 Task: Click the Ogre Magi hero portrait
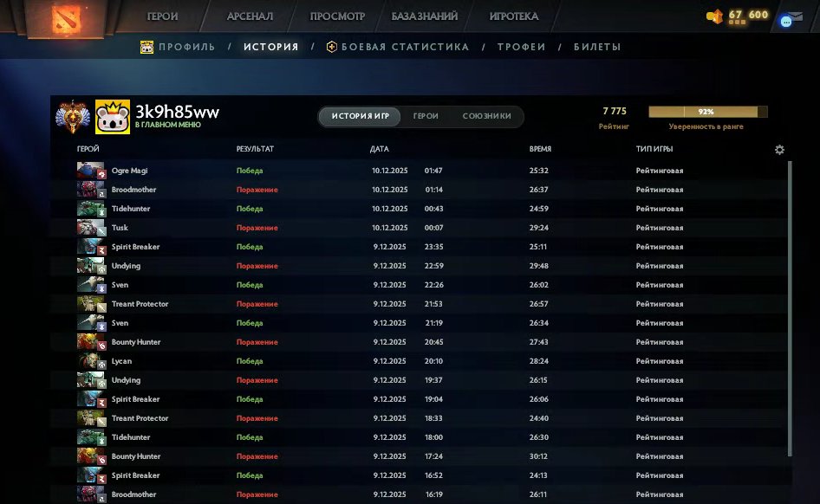click(91, 170)
